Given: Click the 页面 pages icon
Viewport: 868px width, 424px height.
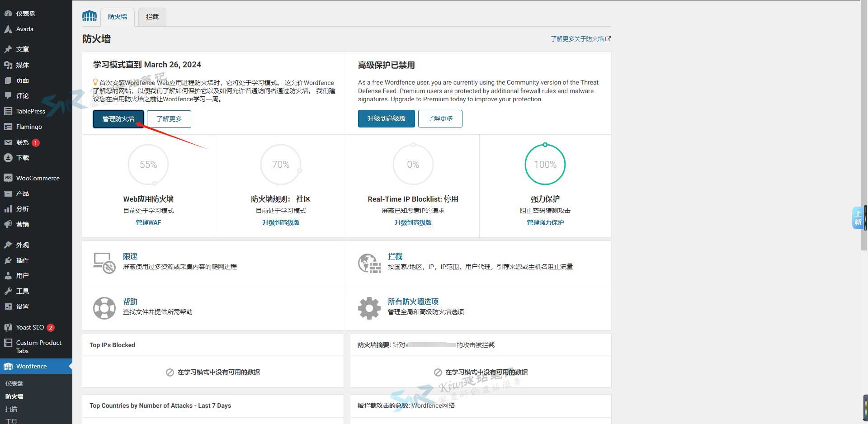Looking at the screenshot, I should click(8, 80).
